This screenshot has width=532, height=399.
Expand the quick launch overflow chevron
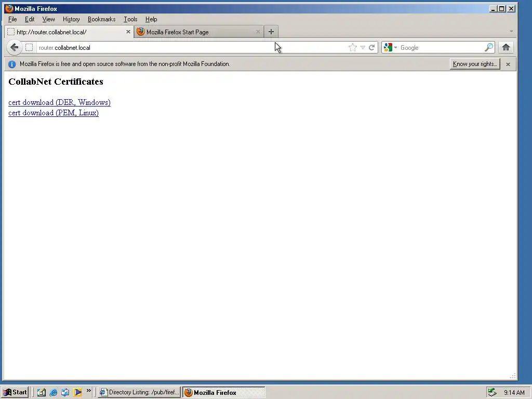coord(88,391)
